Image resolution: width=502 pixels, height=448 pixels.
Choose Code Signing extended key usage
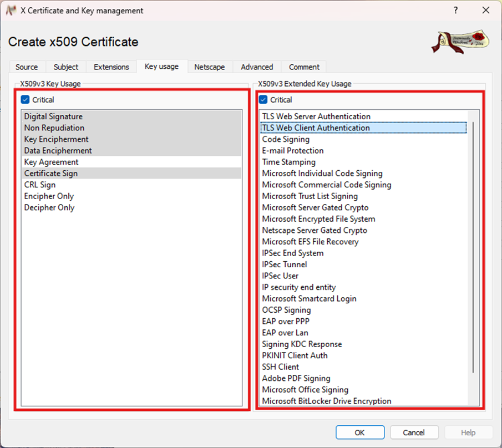[286, 139]
